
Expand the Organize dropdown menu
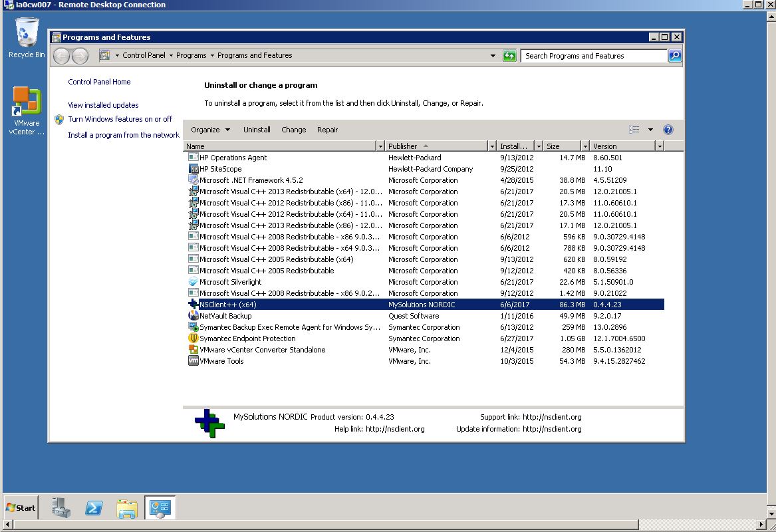click(210, 130)
